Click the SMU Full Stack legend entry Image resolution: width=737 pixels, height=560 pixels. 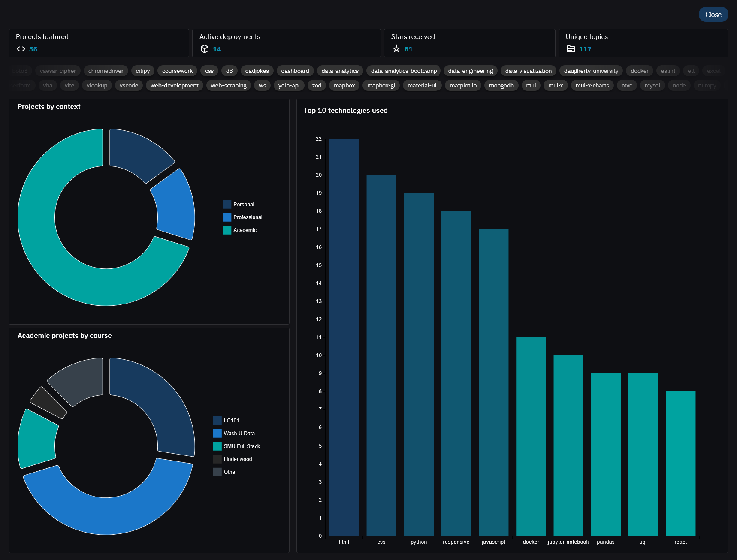pyautogui.click(x=242, y=446)
